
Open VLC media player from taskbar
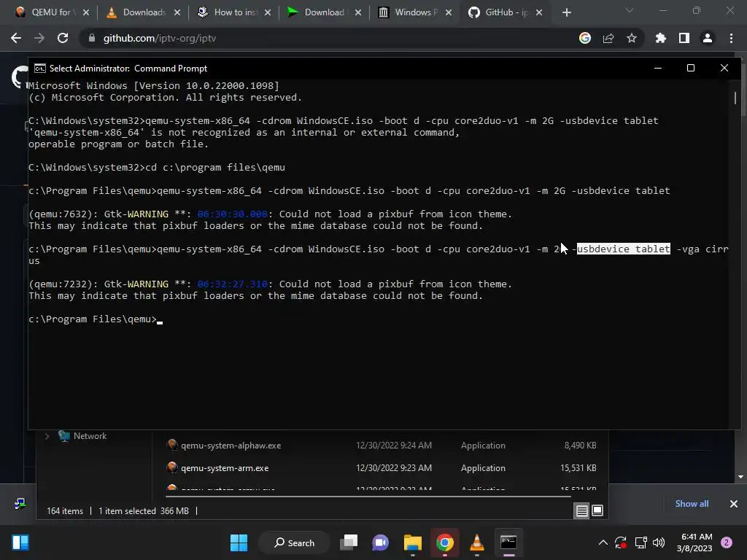point(476,542)
